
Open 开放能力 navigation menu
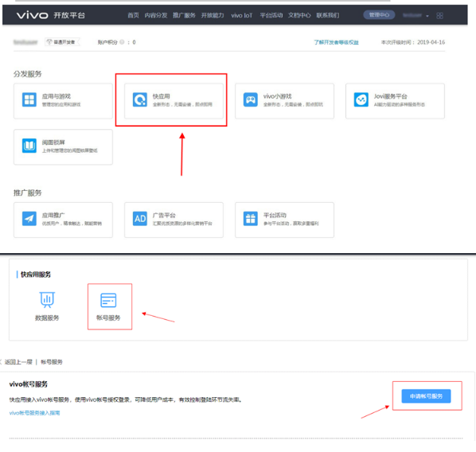[213, 15]
